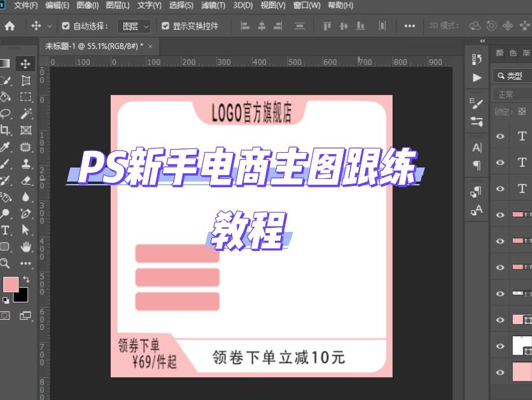Hide the white shape layer above bottom layer
The image size is (532, 400).
pos(500,346)
